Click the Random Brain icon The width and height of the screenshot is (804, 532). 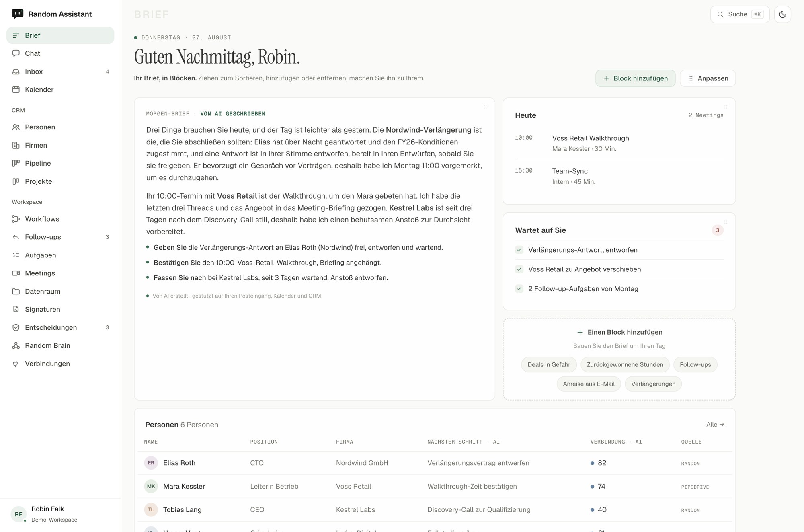click(x=16, y=345)
